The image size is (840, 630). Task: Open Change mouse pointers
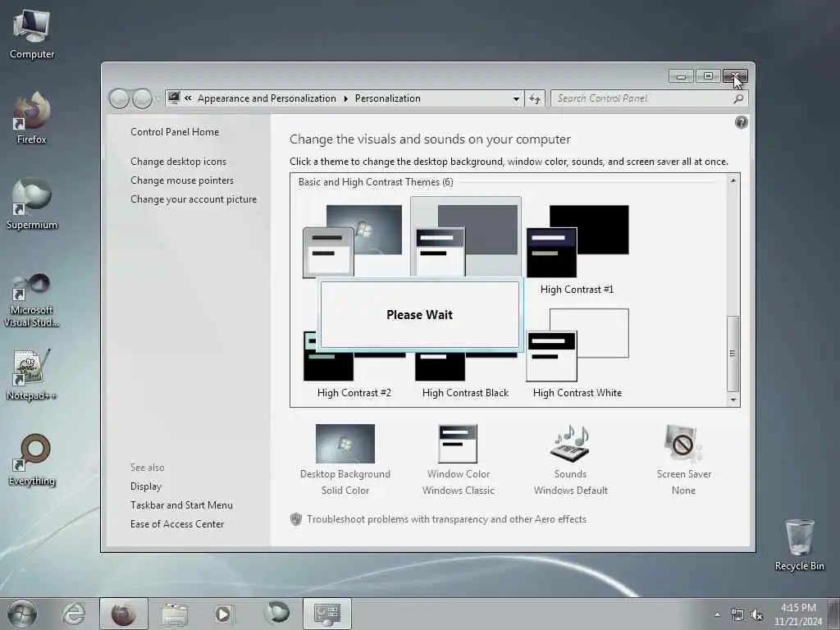tap(182, 180)
